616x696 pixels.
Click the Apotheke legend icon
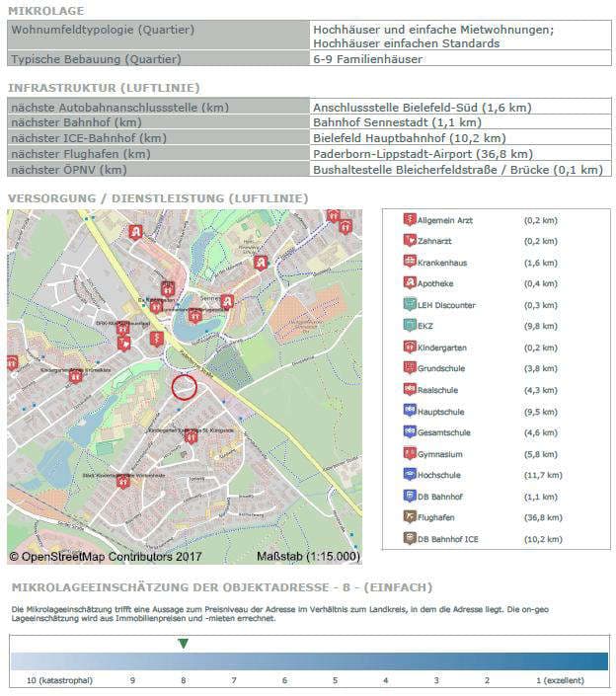point(410,283)
